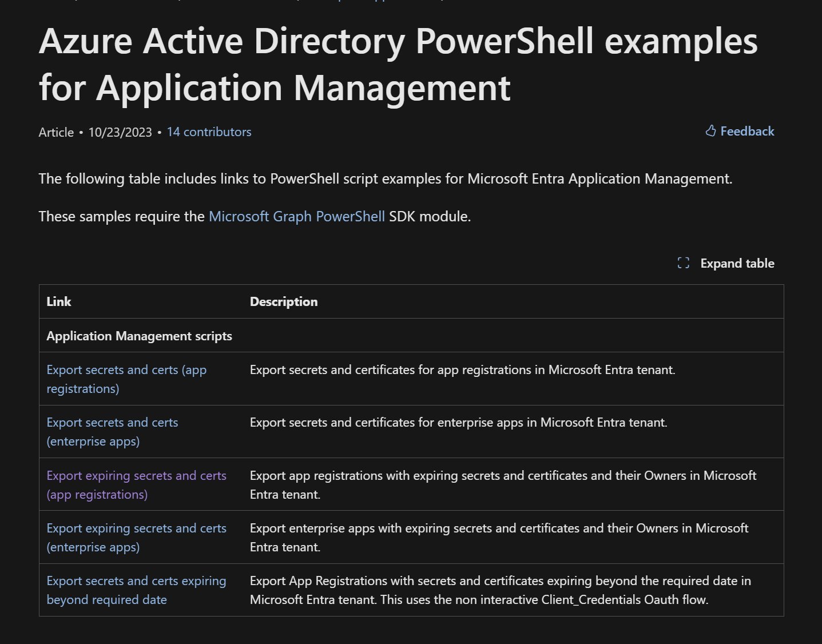Click the Link column header

click(59, 301)
